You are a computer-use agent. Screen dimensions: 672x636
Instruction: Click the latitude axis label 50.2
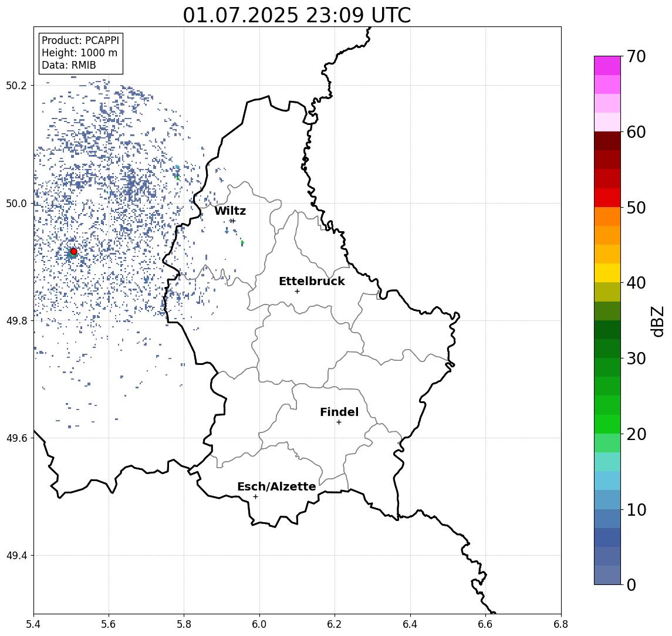pyautogui.click(x=16, y=85)
